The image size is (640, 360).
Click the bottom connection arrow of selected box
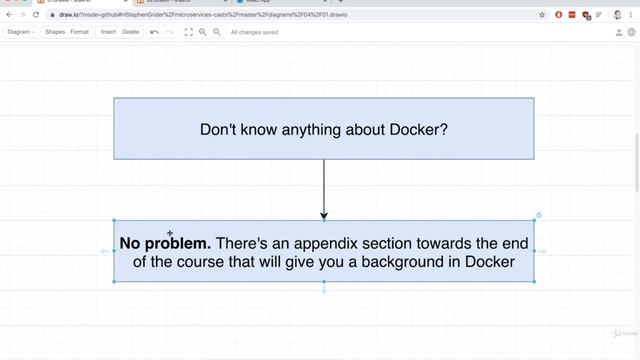[324, 290]
